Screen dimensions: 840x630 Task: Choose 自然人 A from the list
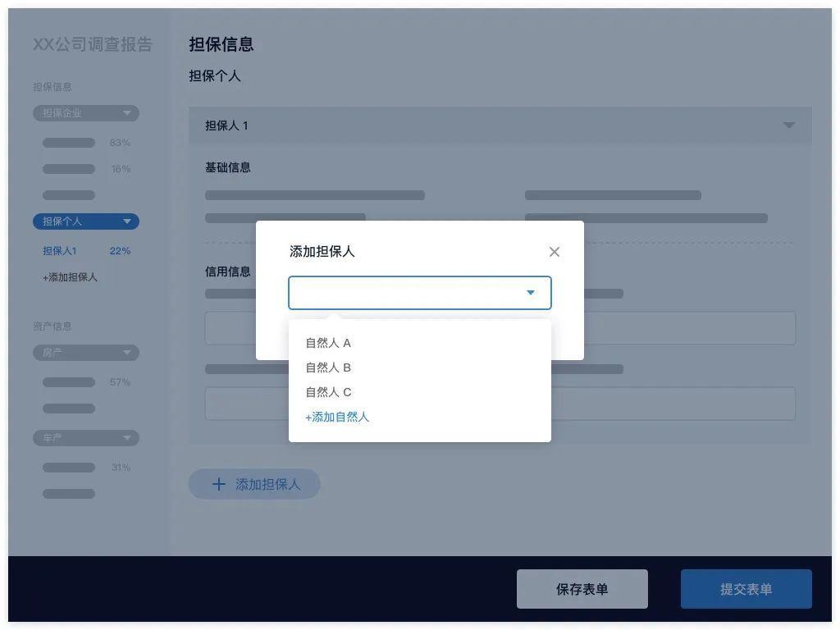point(328,343)
